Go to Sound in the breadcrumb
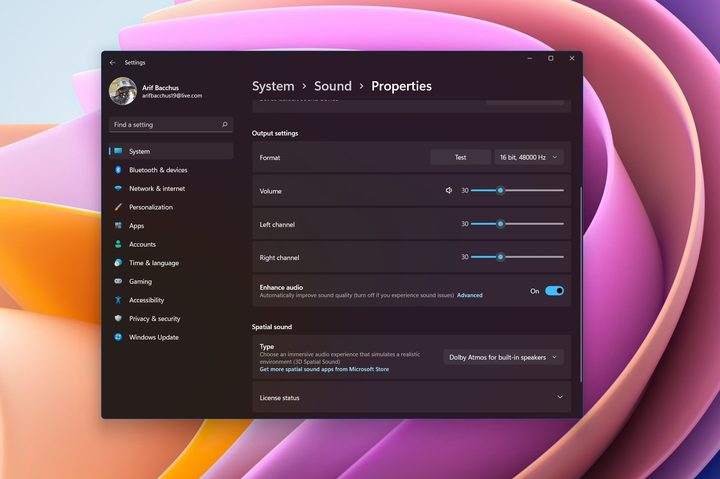This screenshot has width=720, height=479. click(x=333, y=86)
